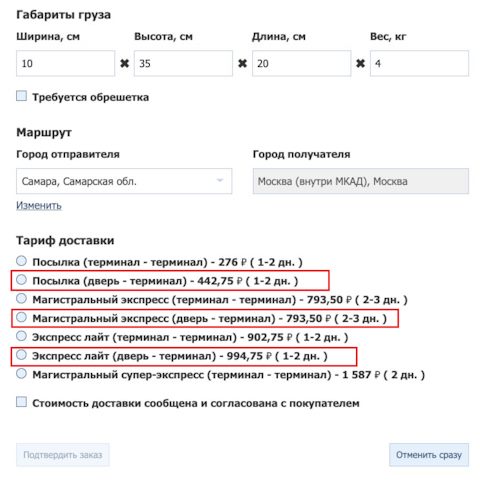Image resolution: width=480 pixels, height=482 pixels.
Task: Click the dropdown arrow in Самара field
Action: point(220,181)
